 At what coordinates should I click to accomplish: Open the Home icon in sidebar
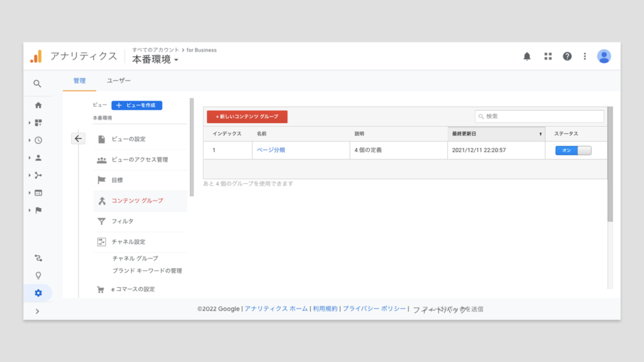pyautogui.click(x=38, y=105)
